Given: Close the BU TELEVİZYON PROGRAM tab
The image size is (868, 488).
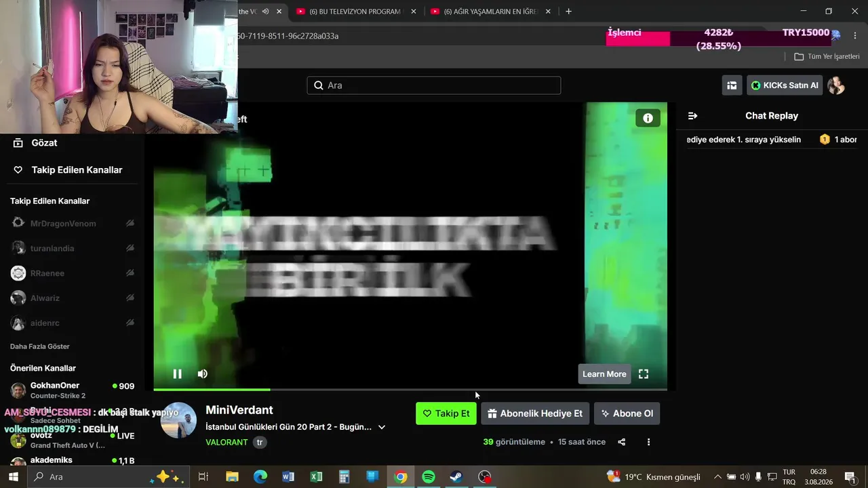Looking at the screenshot, I should (413, 12).
